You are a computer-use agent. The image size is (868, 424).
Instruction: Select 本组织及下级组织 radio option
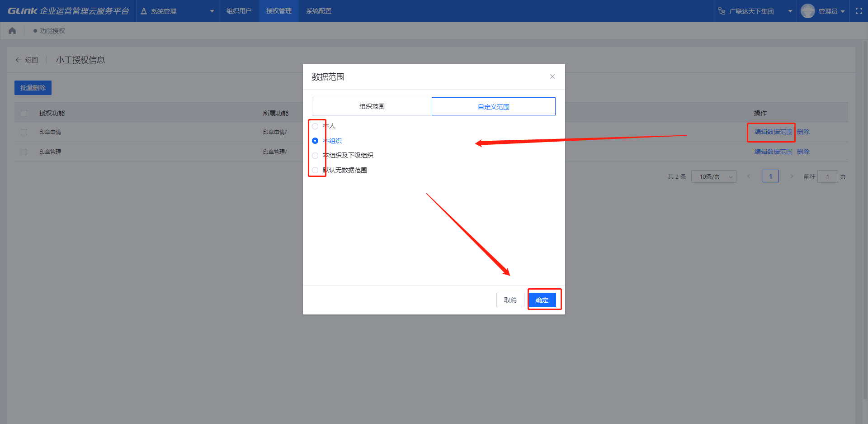(315, 156)
